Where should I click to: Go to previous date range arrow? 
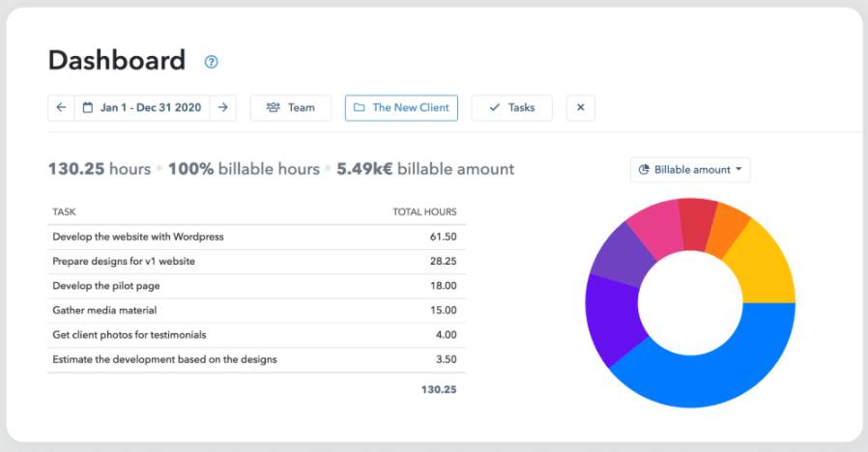[61, 107]
